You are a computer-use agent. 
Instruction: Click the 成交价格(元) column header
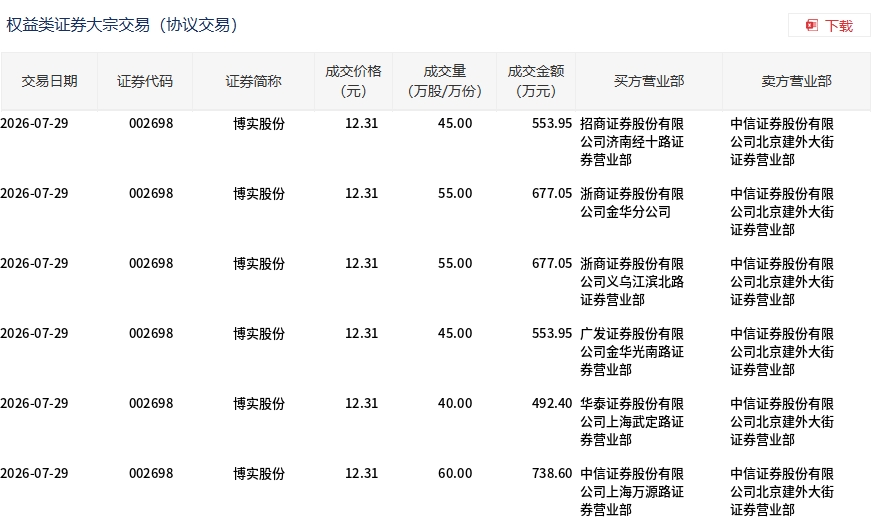coord(353,81)
